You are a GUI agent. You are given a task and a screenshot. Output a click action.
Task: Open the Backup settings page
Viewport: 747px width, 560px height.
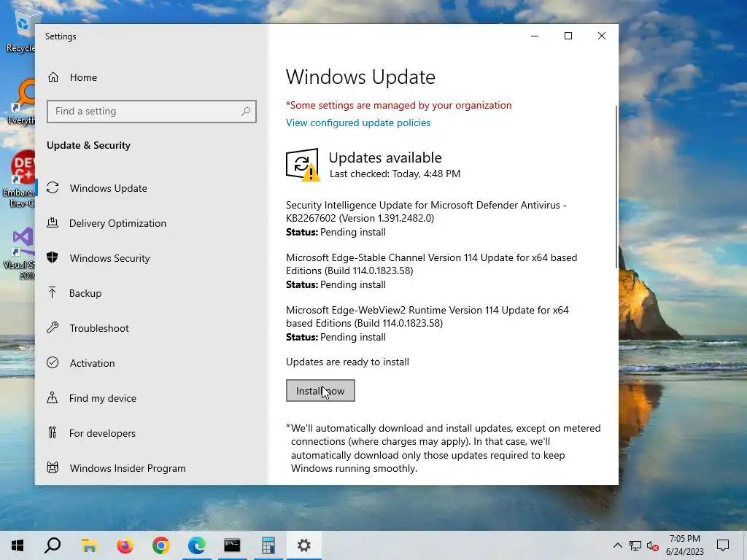coord(152,293)
